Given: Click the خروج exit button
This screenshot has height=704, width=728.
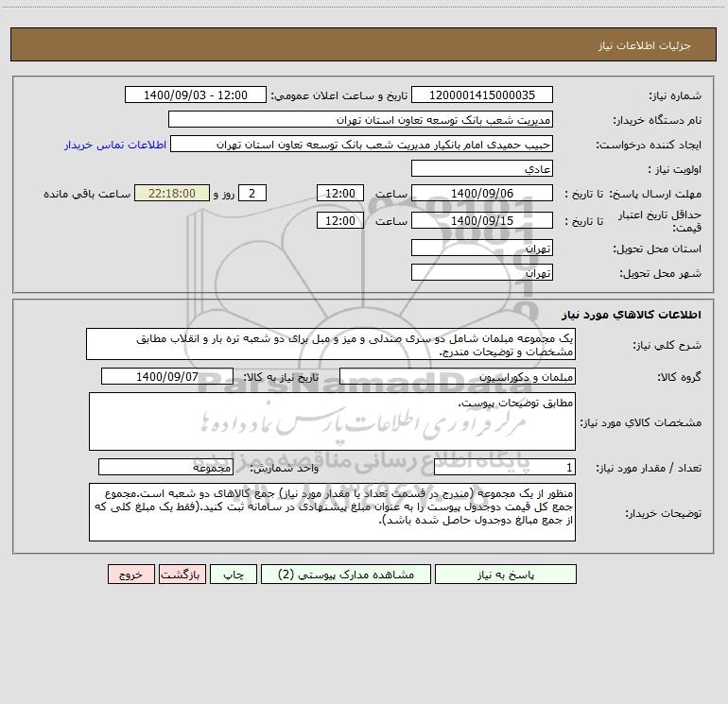Looking at the screenshot, I should (130, 575).
